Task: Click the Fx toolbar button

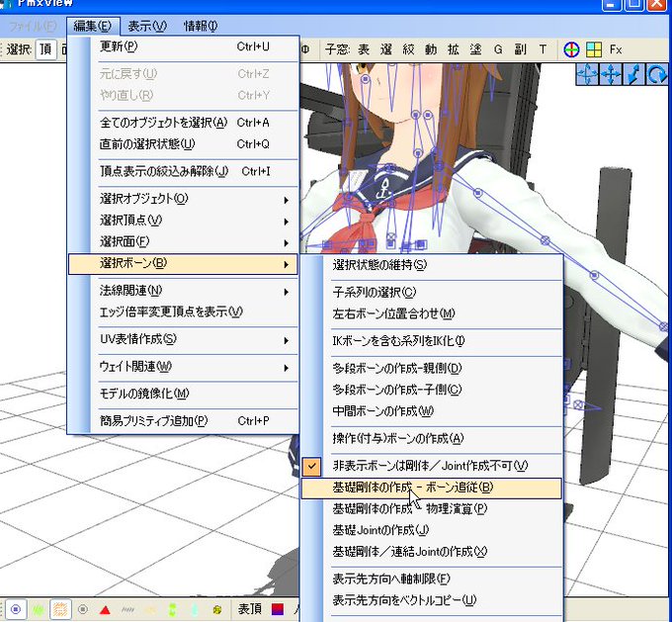Action: click(x=616, y=49)
